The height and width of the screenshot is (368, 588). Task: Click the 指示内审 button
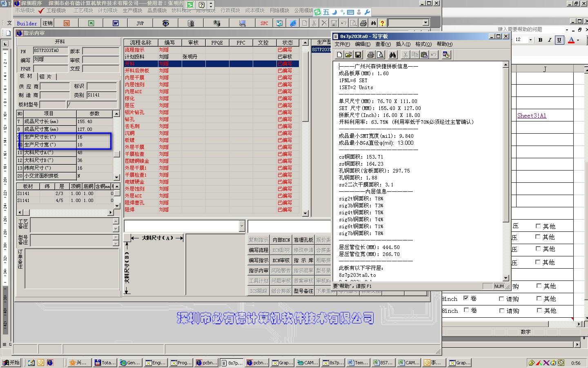coord(258,271)
